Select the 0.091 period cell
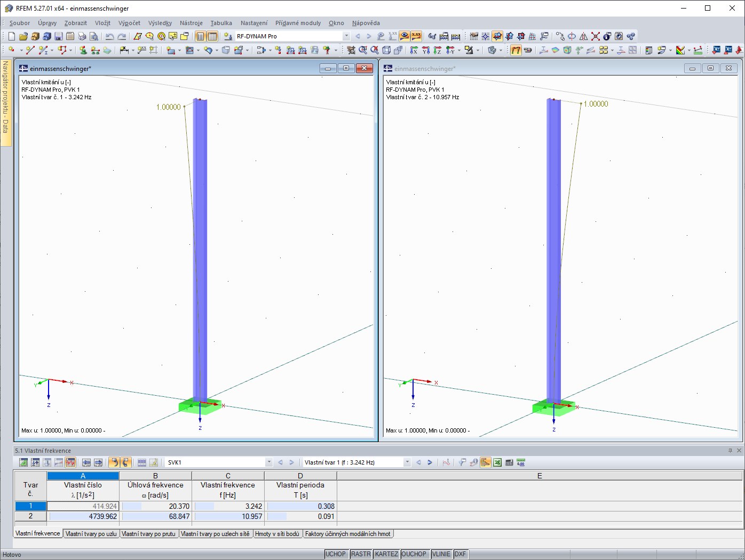 click(x=300, y=516)
